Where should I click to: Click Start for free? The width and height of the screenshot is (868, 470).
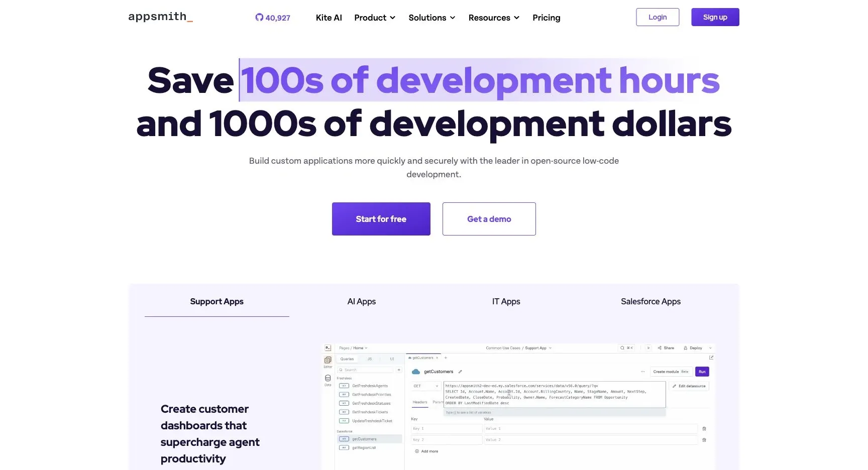pos(381,219)
